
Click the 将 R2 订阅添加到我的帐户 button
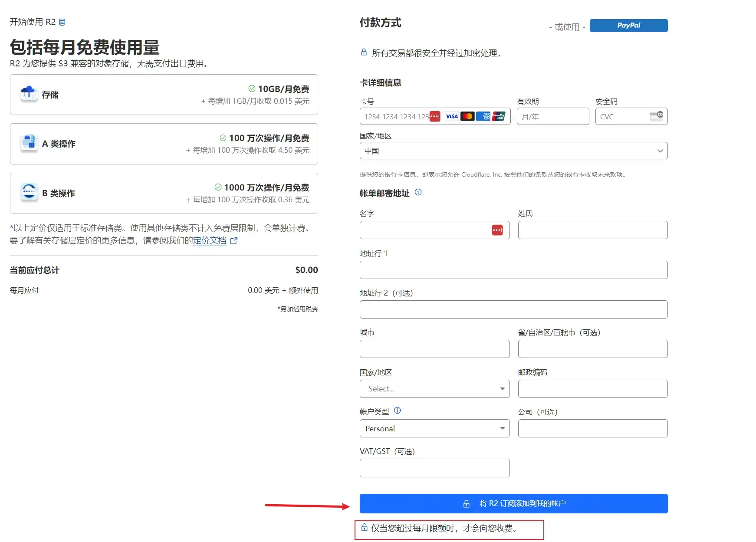click(513, 503)
